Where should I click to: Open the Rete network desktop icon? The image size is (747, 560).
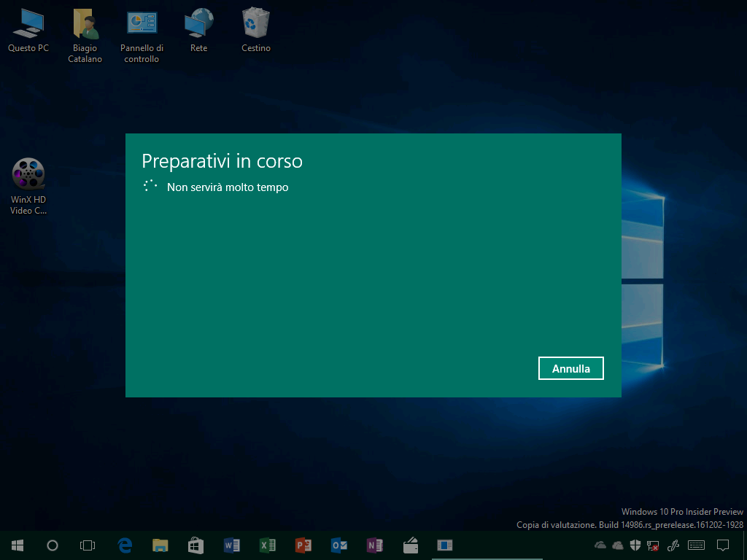(x=198, y=29)
